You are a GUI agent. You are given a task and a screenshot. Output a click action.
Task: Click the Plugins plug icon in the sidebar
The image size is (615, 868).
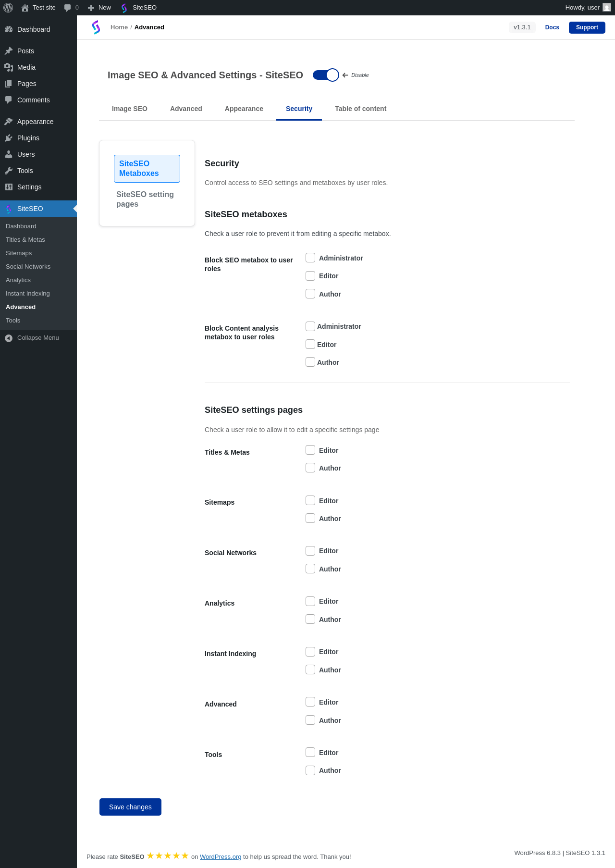(x=9, y=138)
